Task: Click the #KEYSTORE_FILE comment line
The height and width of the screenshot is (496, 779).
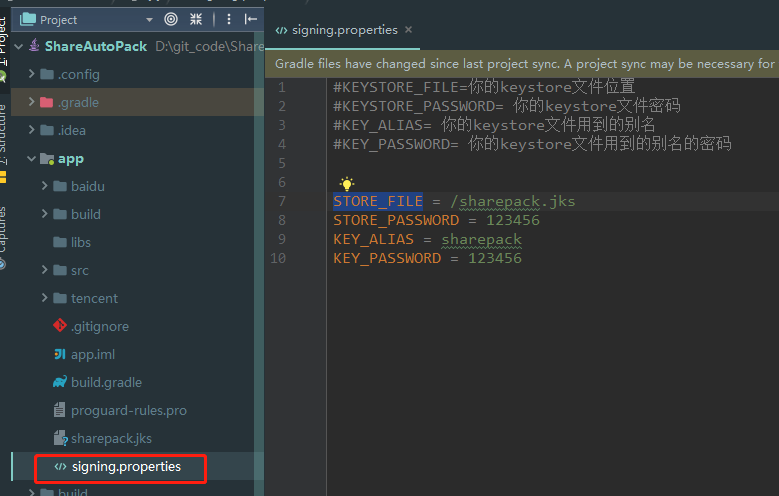Action: (x=484, y=87)
